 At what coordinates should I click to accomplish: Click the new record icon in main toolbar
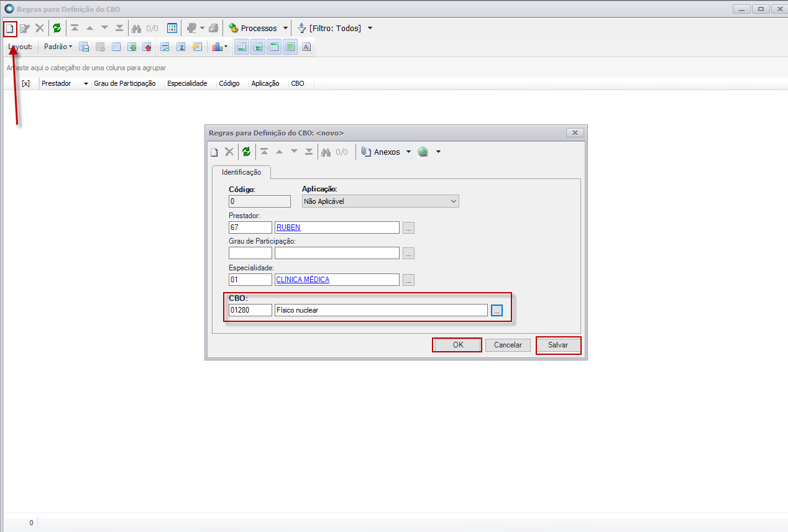(x=9, y=29)
